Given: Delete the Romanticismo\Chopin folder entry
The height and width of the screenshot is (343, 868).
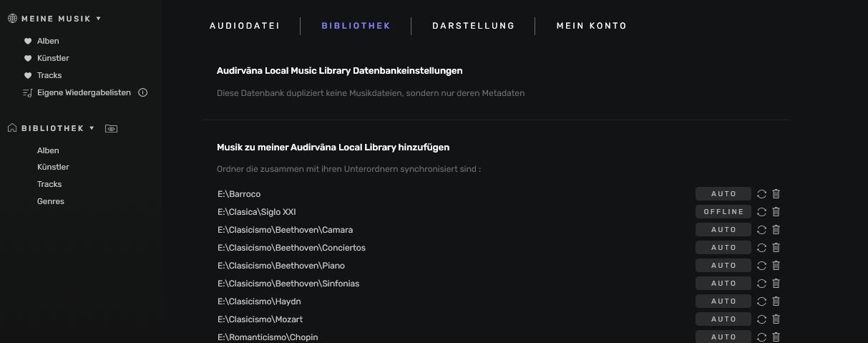Looking at the screenshot, I should [x=776, y=337].
